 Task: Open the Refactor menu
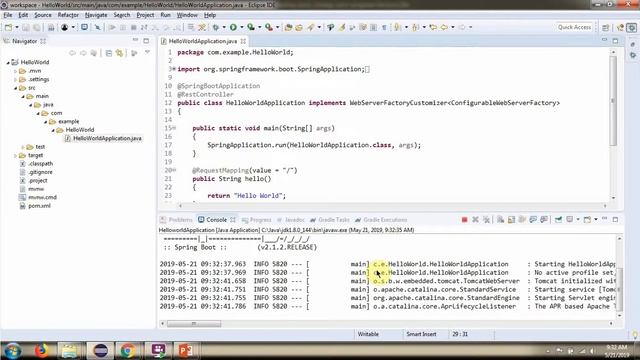coord(68,15)
